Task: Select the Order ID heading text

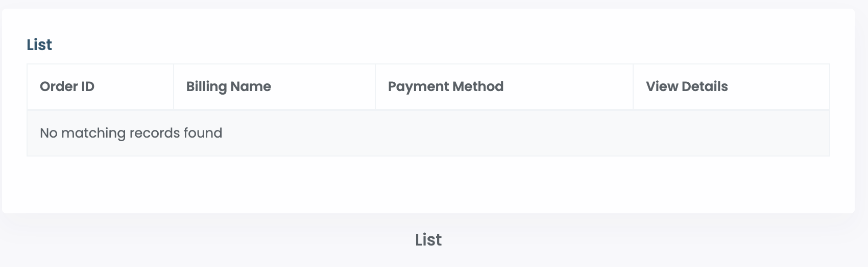Action: click(67, 86)
